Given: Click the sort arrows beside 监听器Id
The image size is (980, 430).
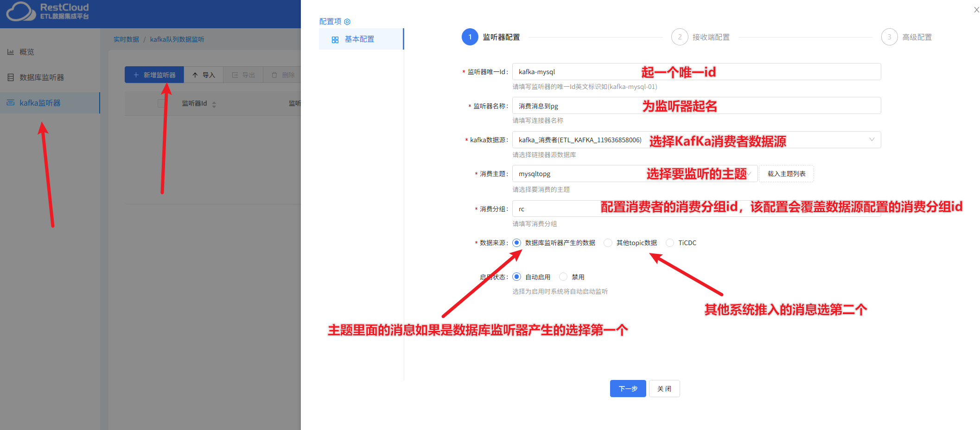Looking at the screenshot, I should click(x=214, y=105).
